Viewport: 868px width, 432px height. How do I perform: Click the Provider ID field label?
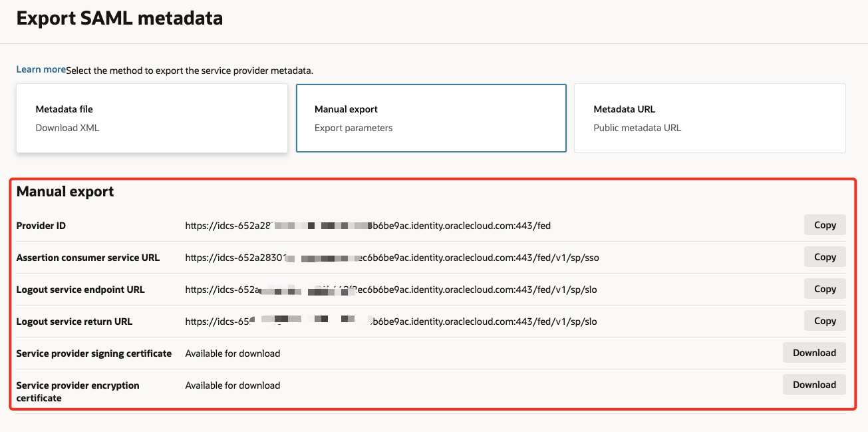click(x=41, y=226)
